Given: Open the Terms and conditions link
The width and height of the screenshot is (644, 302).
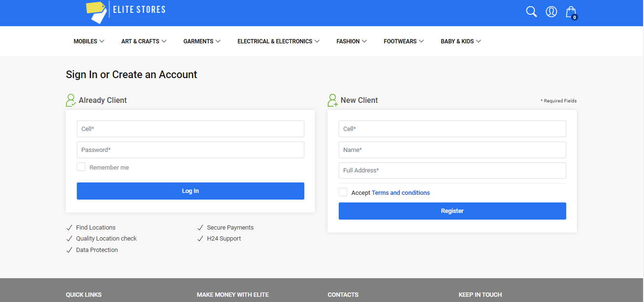Looking at the screenshot, I should click(401, 193).
